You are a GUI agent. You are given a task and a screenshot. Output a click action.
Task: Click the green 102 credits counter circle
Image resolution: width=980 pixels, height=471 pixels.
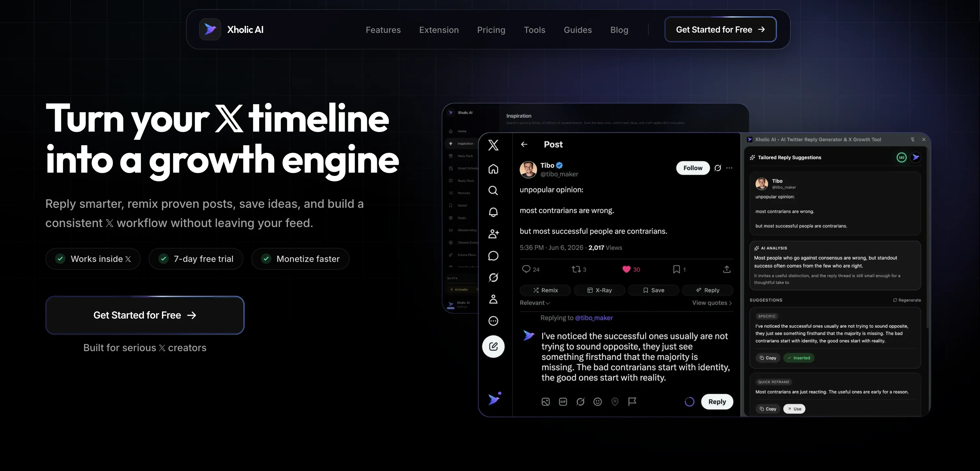click(x=901, y=157)
